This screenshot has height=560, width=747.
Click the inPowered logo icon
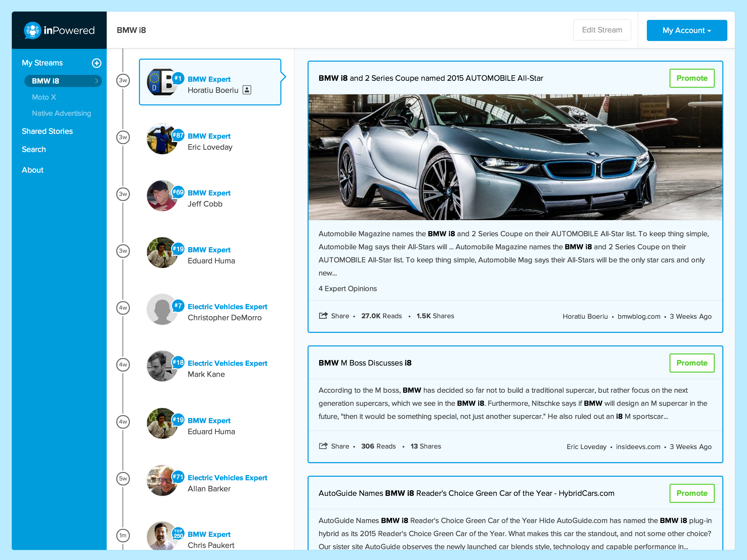[32, 30]
